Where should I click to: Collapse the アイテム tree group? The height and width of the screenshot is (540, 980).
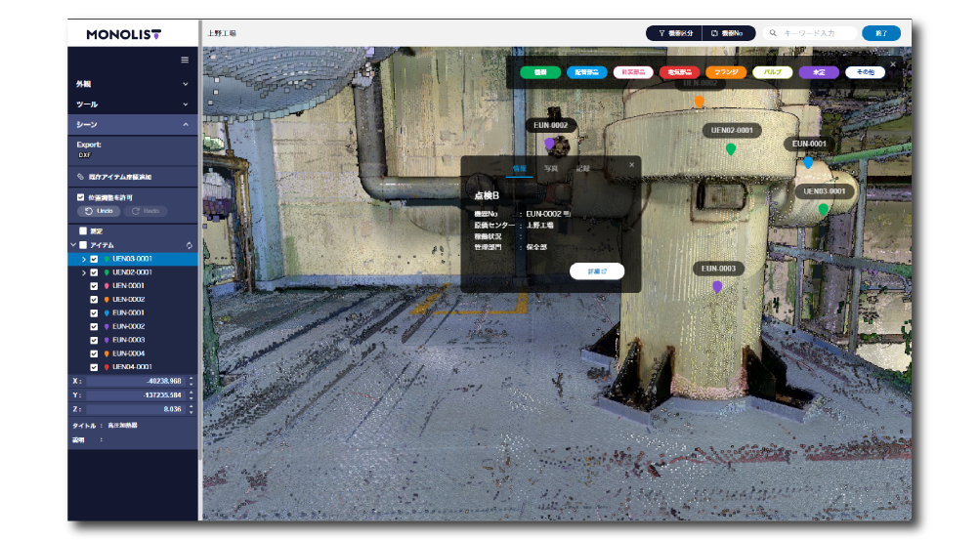pyautogui.click(x=73, y=245)
